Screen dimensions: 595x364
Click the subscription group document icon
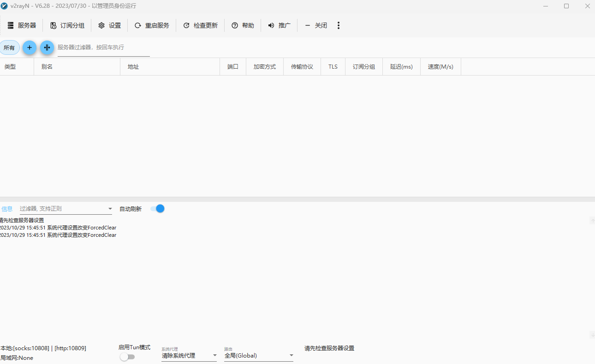(54, 25)
